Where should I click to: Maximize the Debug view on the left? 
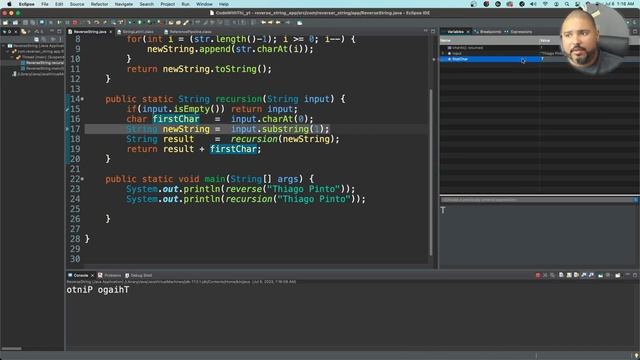click(59, 31)
